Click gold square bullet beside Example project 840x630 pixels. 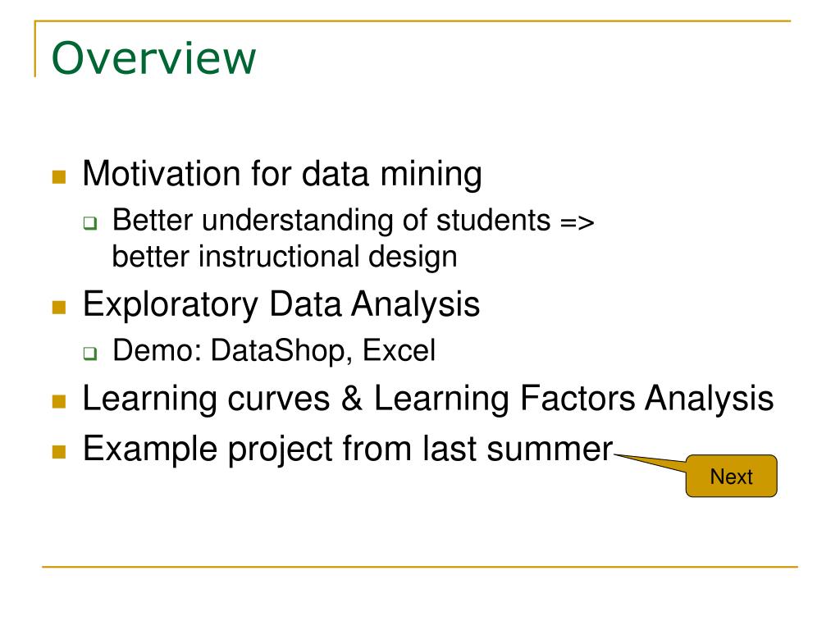tap(59, 452)
